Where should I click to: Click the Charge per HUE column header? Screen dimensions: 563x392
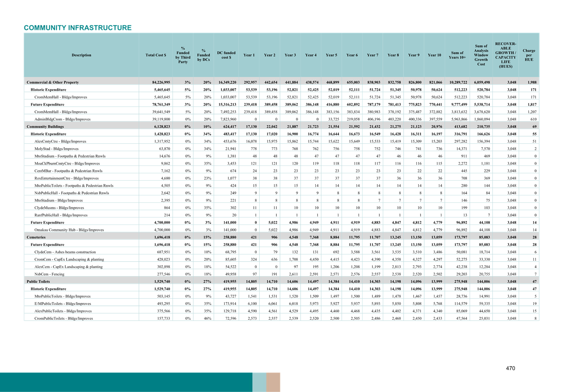(528, 55)
